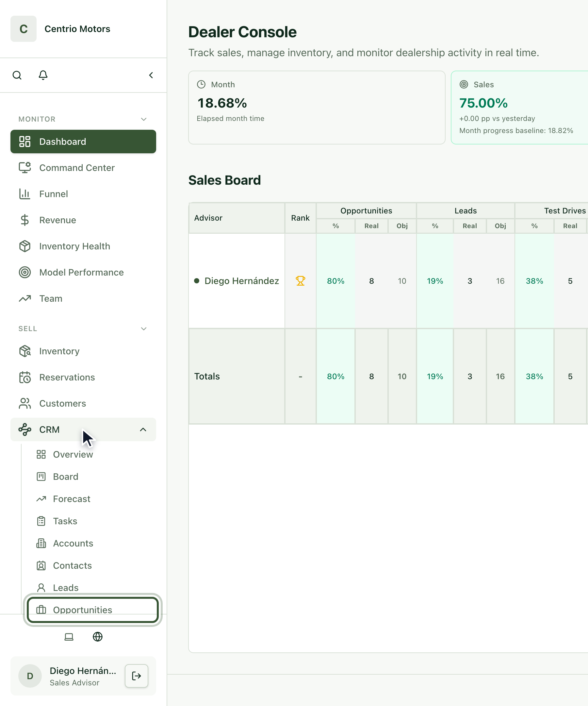Viewport: 588px width, 706px height.
Task: Click the Opportunities group header
Action: coord(366,210)
